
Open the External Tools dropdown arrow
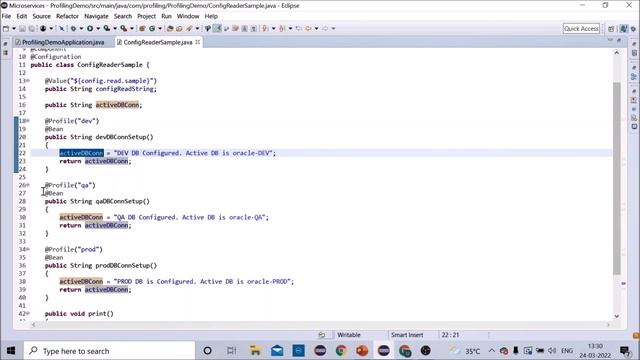tap(132, 29)
